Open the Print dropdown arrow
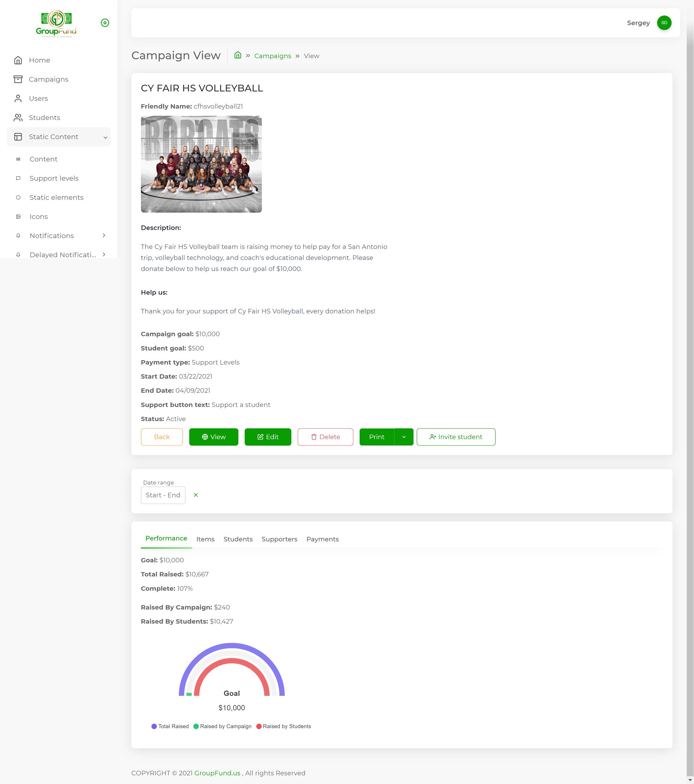Viewport: 694px width, 784px height. pyautogui.click(x=404, y=437)
